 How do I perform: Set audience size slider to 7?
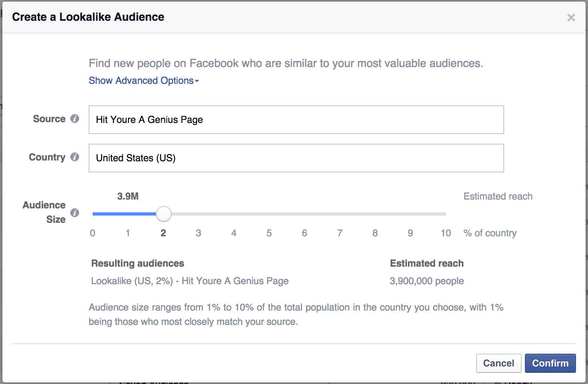click(x=340, y=214)
